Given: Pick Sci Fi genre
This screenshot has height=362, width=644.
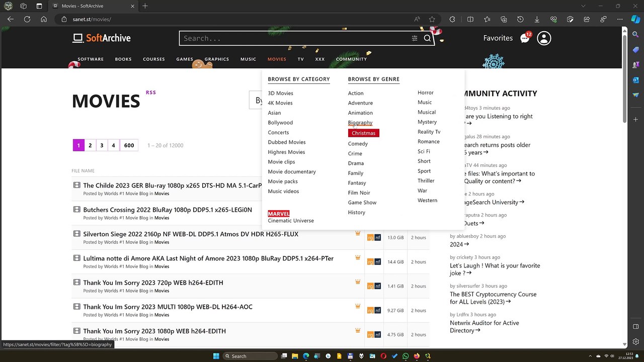Looking at the screenshot, I should (424, 151).
